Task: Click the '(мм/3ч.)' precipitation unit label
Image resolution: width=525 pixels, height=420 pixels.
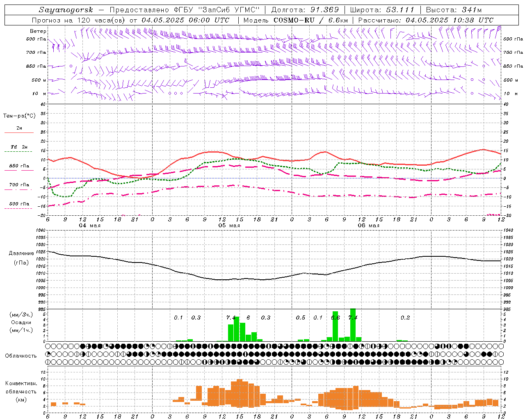Action: [x=21, y=315]
